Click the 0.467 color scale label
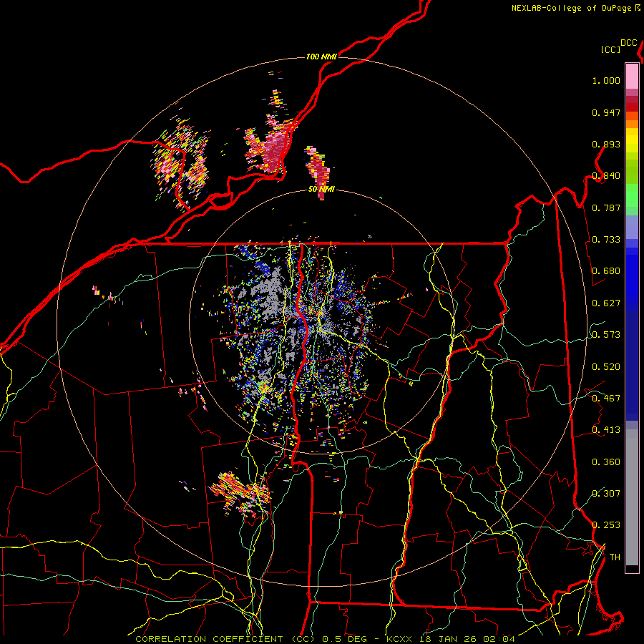The height and width of the screenshot is (644, 644). point(606,399)
